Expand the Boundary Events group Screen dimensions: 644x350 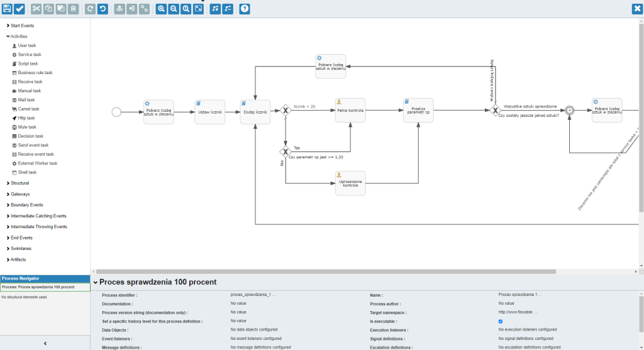coord(25,205)
